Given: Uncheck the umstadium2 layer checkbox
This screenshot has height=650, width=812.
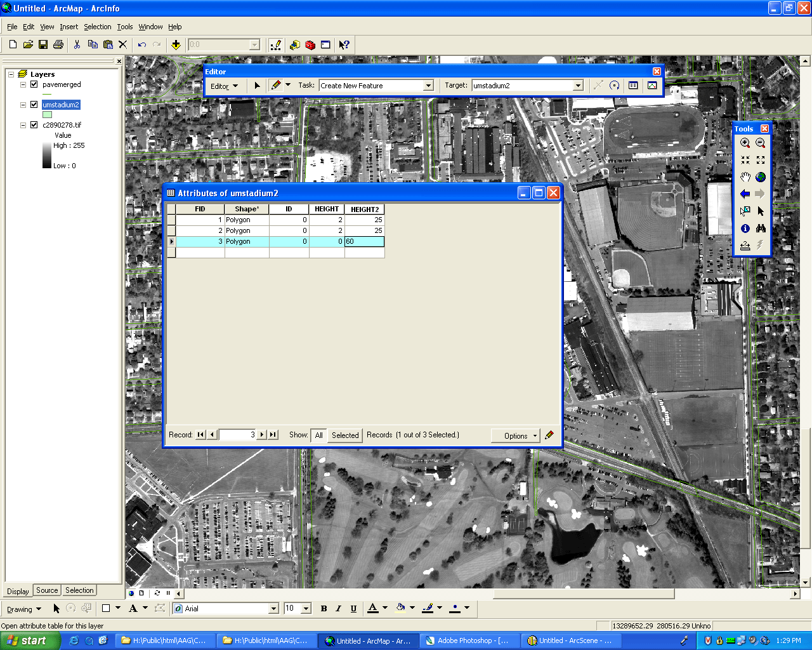Looking at the screenshot, I should point(34,105).
